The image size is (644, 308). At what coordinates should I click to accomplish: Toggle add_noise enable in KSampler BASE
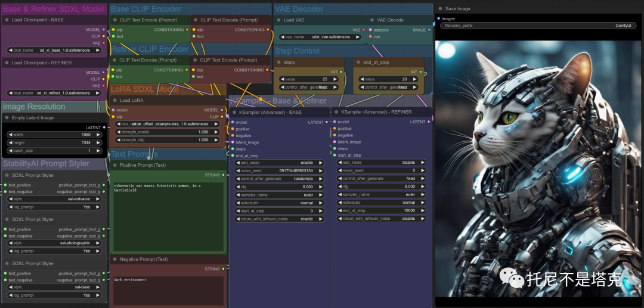coord(279,163)
